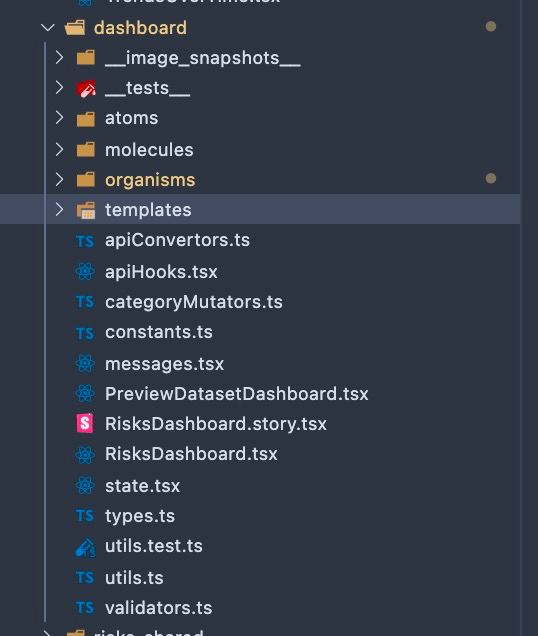Click the TS icon beside apiConvertors.ts
Viewport: 538px width, 636px height.
(85, 241)
